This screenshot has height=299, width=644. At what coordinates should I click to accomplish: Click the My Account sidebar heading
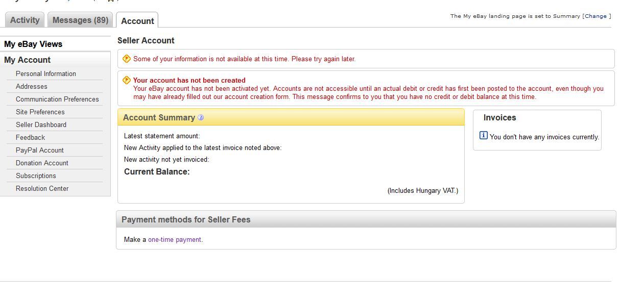(x=28, y=60)
